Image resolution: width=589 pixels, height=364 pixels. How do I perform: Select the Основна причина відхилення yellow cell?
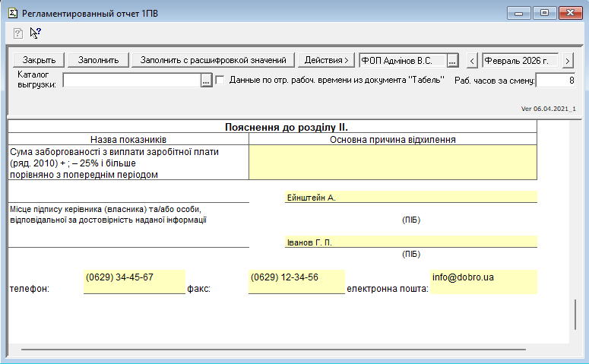[x=393, y=163]
